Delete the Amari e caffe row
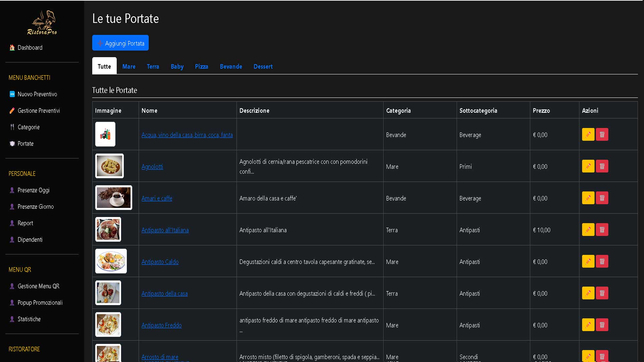The height and width of the screenshot is (362, 644). [x=602, y=198]
